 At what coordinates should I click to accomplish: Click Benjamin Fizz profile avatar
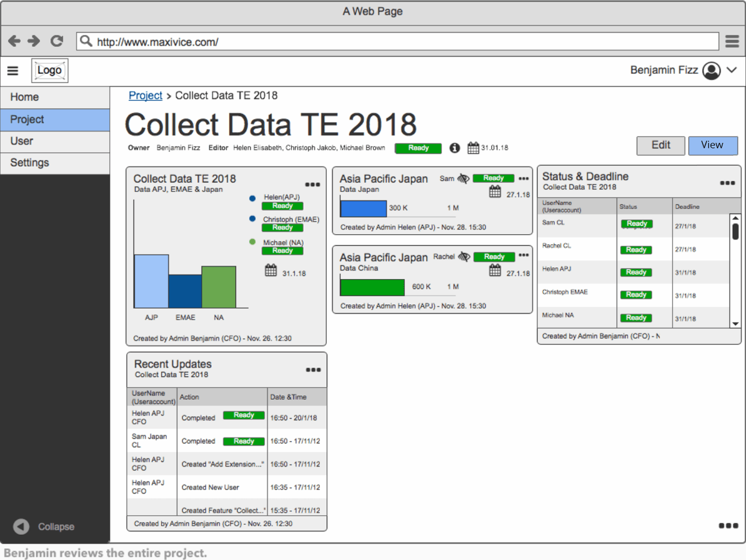(711, 71)
